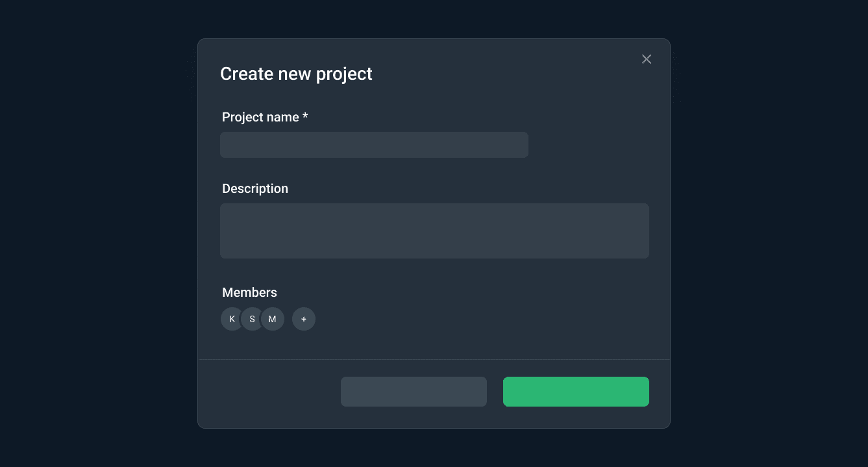This screenshot has width=868, height=467.
Task: Click the Description label text
Action: (x=255, y=188)
